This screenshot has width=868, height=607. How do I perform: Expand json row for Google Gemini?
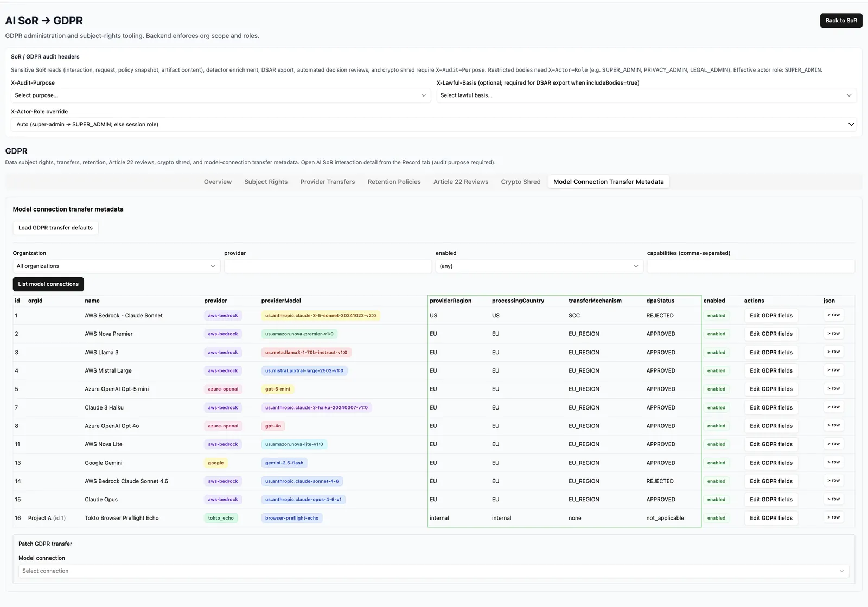point(833,462)
